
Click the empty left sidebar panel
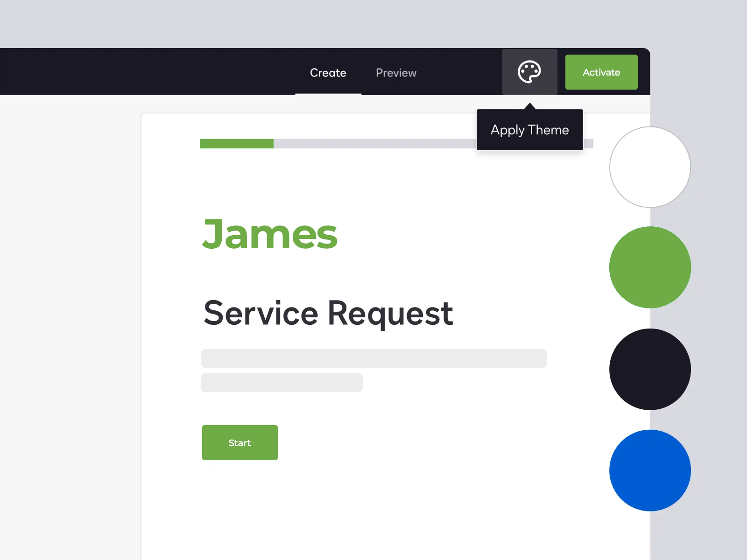point(70,327)
